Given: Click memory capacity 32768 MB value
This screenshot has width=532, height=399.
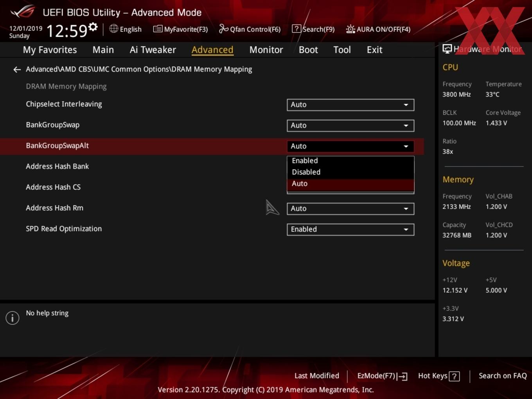Looking at the screenshot, I should point(457,235).
